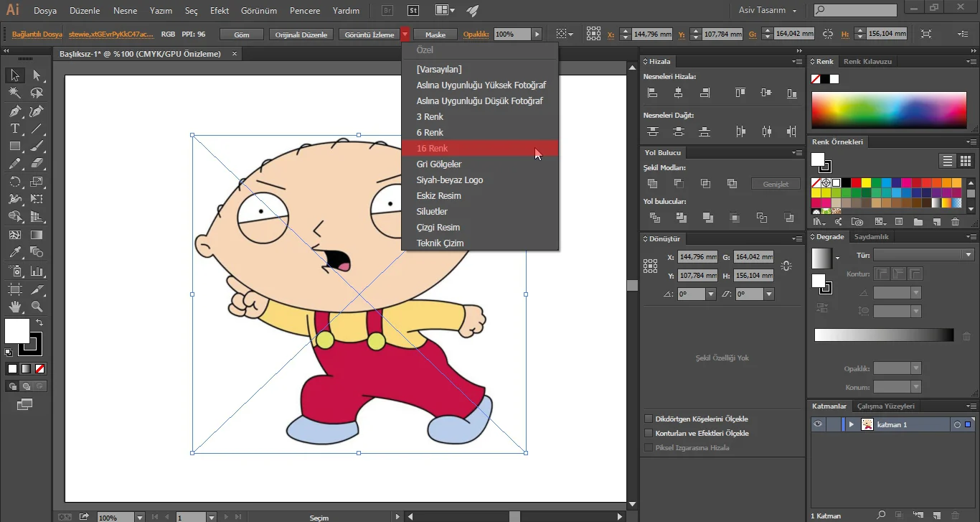The width and height of the screenshot is (980, 522).
Task: Click the gradient slider bar in Degrade
Action: (885, 335)
